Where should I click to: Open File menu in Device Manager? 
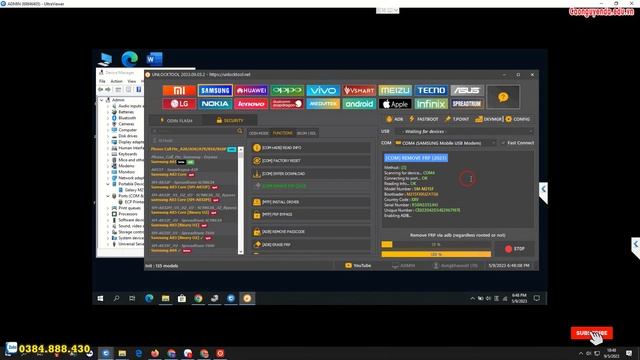[102, 81]
